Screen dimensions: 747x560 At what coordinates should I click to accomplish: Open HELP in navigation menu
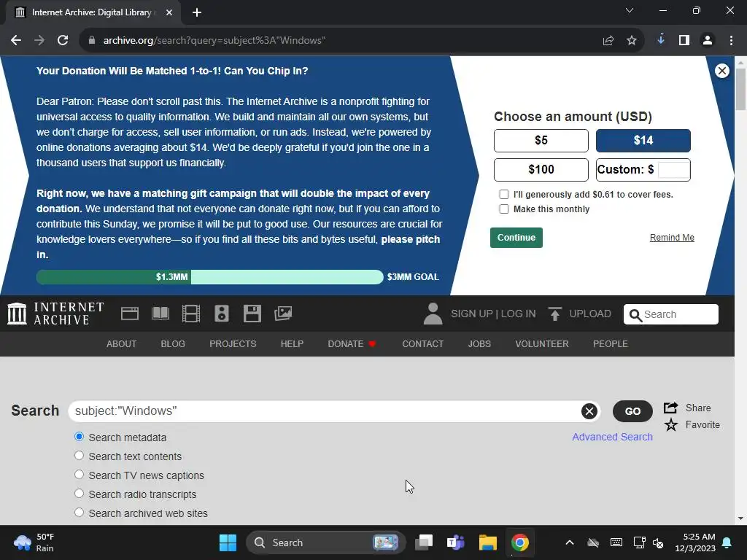[292, 344]
